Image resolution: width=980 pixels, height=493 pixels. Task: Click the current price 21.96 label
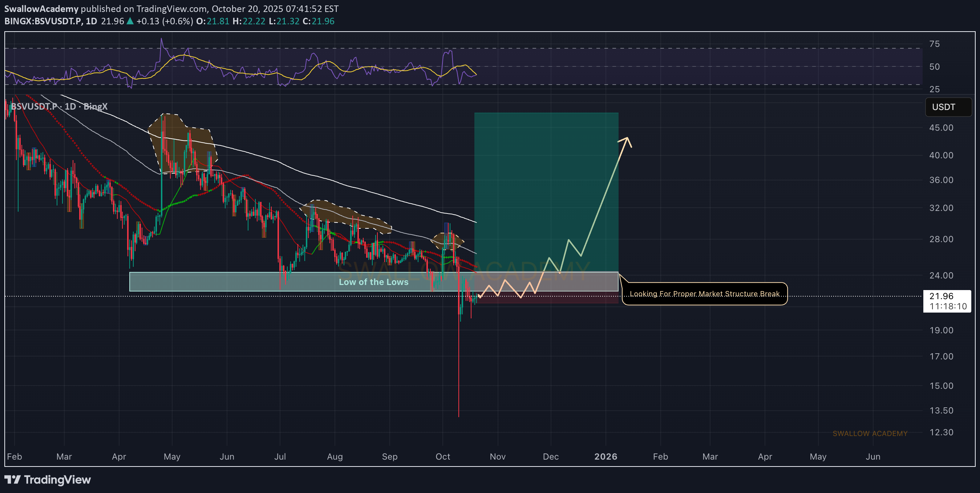point(941,296)
